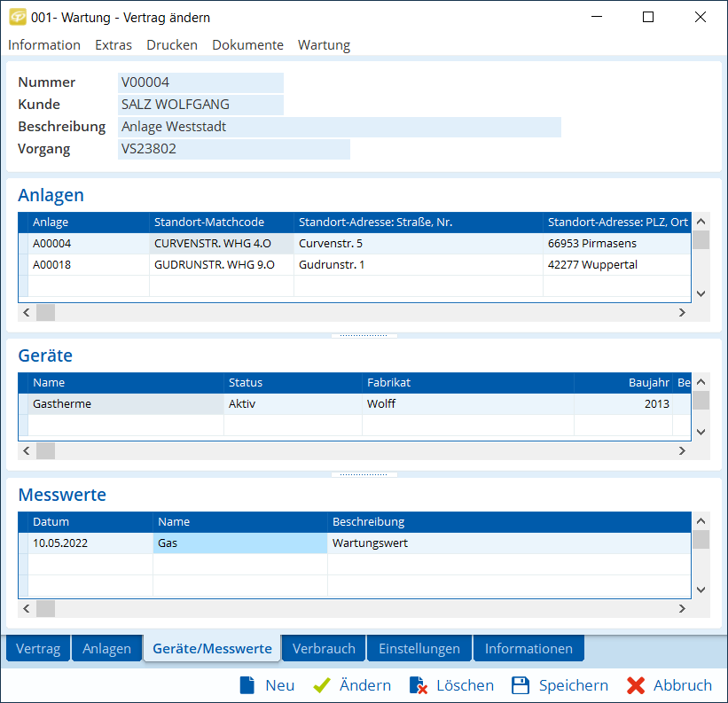This screenshot has height=703, width=728.
Task: Sort by Standort-Matchcode column header
Action: coord(221,223)
